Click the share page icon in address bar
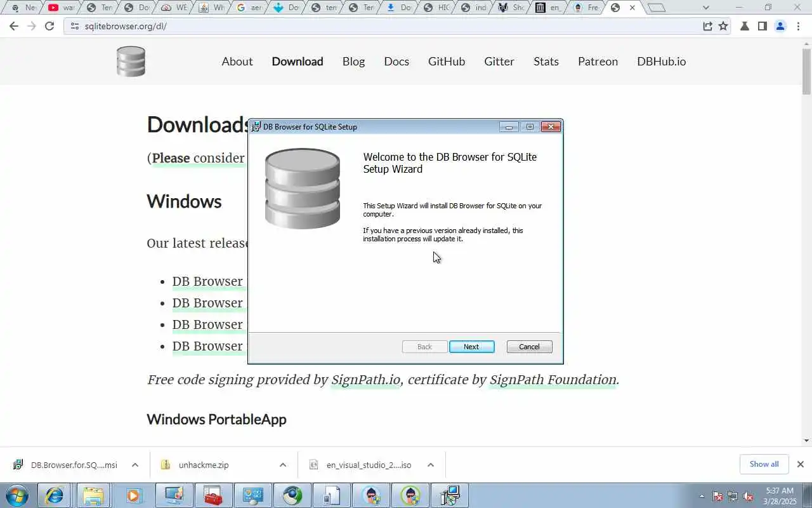Screen dimensions: 812x508 pos(707,26)
